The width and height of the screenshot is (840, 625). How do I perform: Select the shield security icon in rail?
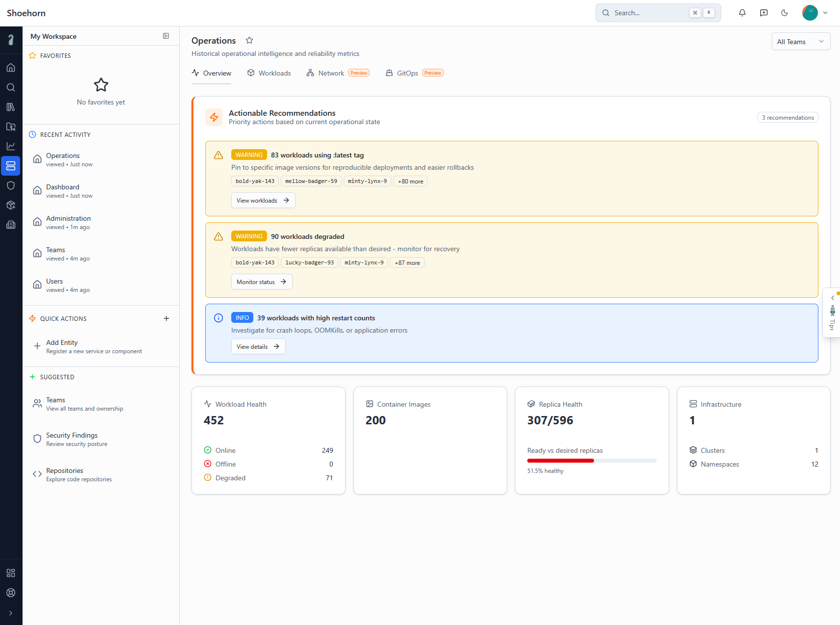pos(11,185)
